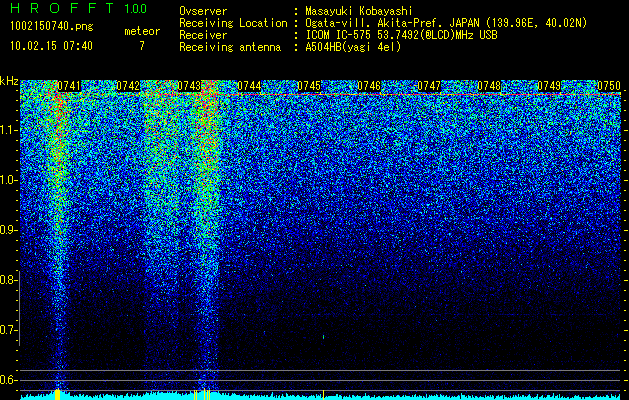Click the observer name Masayuki Kobayashi
Viewport: 629px width, 400px height.
point(359,11)
